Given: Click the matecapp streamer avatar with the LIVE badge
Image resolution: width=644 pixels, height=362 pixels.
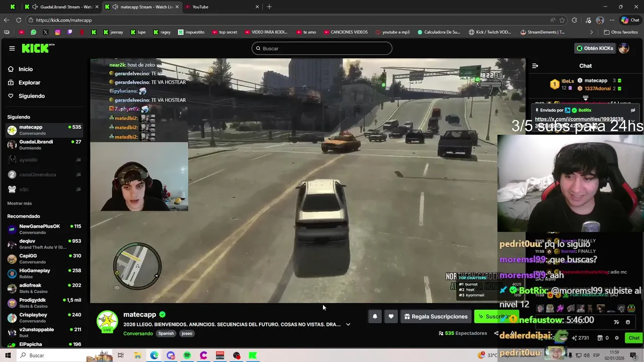Looking at the screenshot, I should 107,322.
